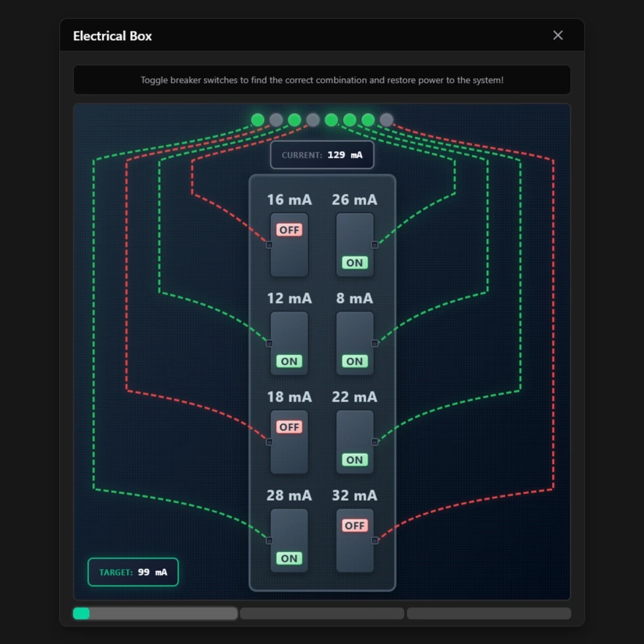
Task: Toggle the 12 mA breaker off
Action: click(289, 343)
